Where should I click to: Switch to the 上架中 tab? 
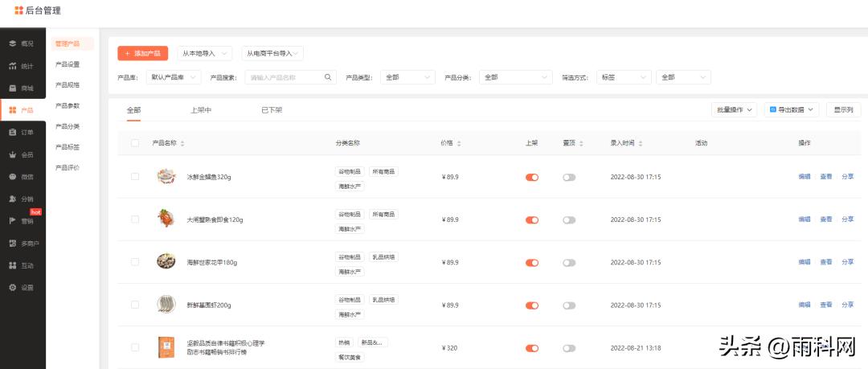point(201,110)
